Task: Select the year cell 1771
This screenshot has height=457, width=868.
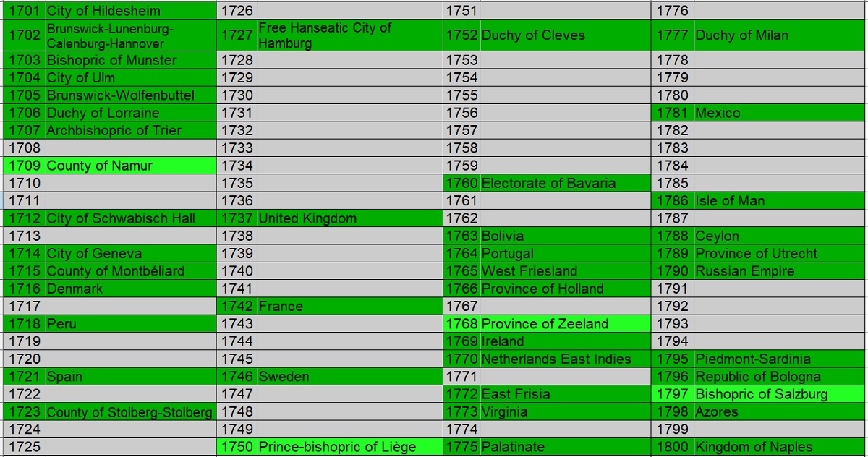Action: point(461,377)
